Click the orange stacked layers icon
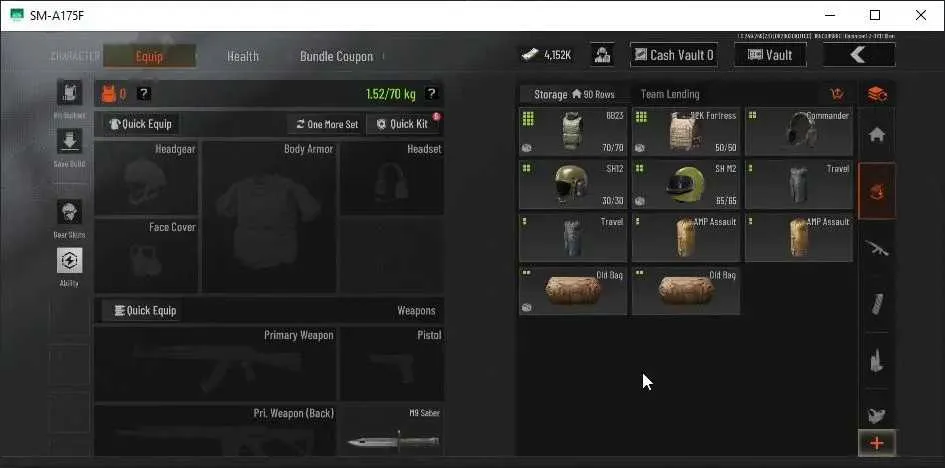The height and width of the screenshot is (468, 945). click(x=877, y=94)
